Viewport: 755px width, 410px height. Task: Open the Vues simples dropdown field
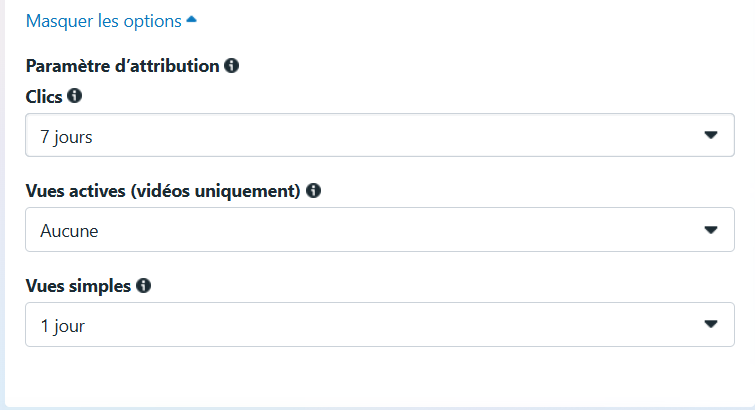380,324
